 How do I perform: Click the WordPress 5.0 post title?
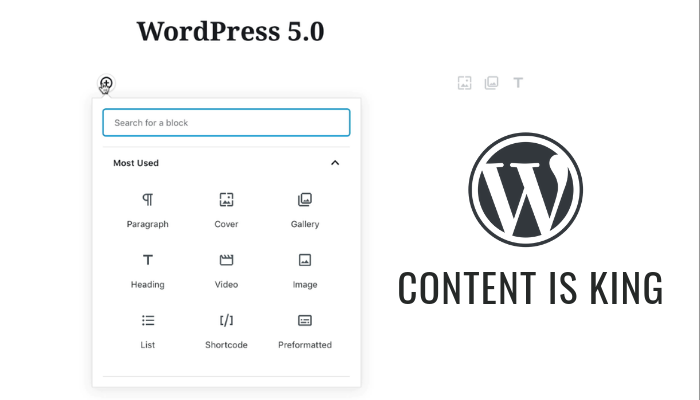tap(230, 31)
